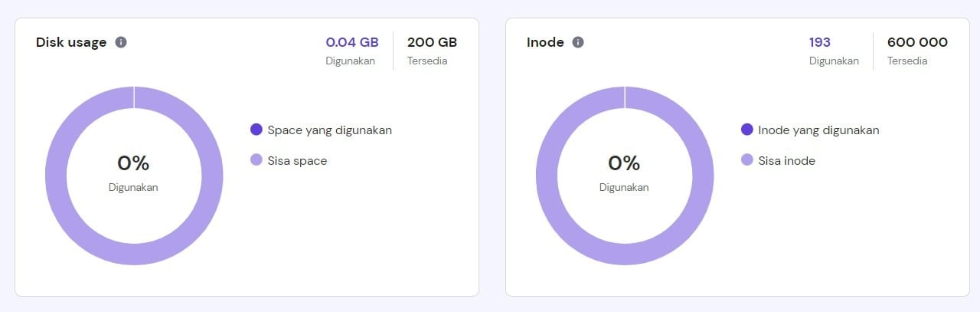
Task: Select the "Sisa space" legend label
Action: tap(297, 161)
